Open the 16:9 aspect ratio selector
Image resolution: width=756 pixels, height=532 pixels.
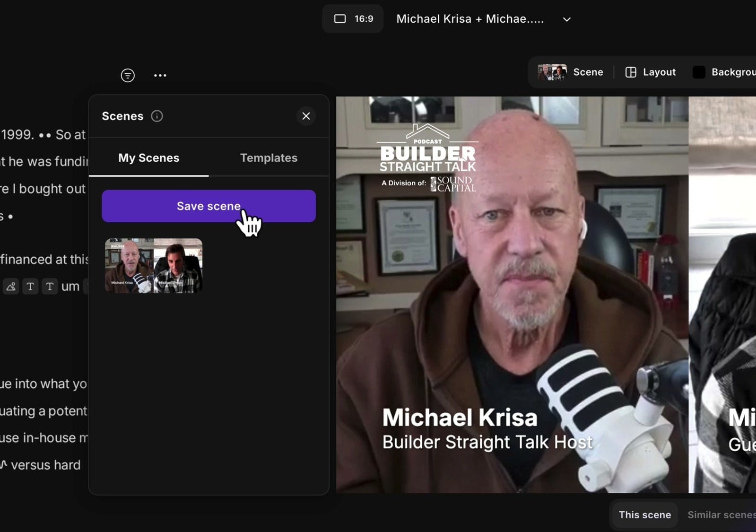(x=353, y=19)
